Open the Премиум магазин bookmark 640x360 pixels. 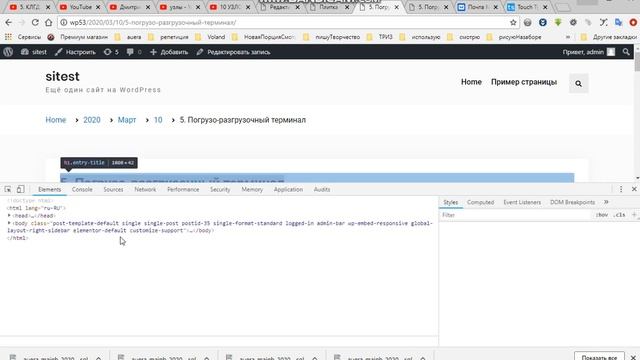pos(78,37)
